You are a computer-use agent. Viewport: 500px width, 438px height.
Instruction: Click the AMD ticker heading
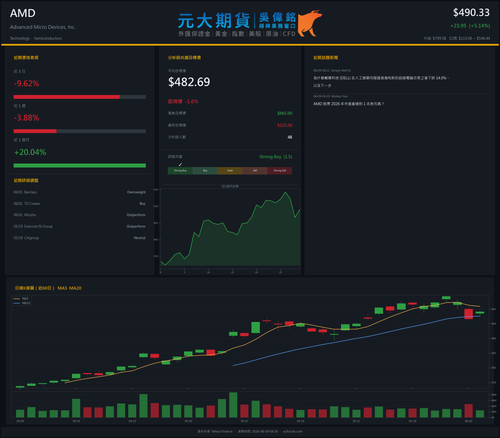(x=23, y=13)
